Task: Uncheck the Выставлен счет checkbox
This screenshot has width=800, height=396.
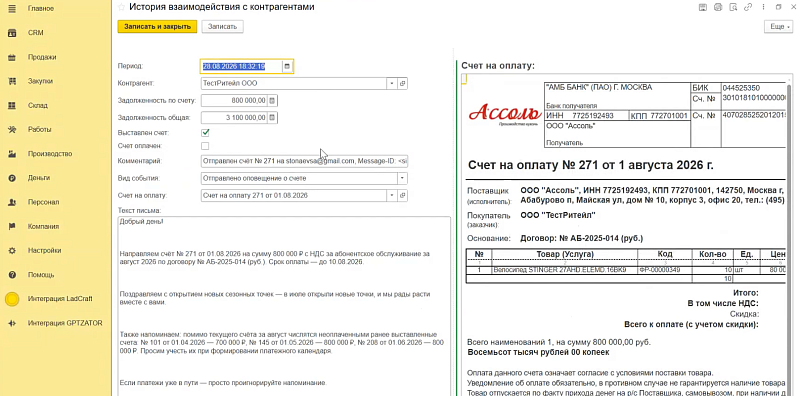Action: coord(205,133)
